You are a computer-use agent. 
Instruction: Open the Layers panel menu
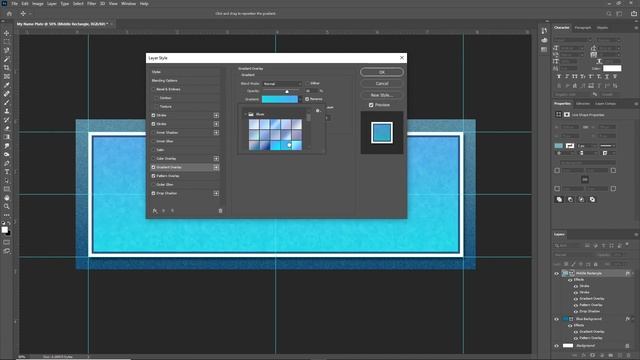click(636, 234)
